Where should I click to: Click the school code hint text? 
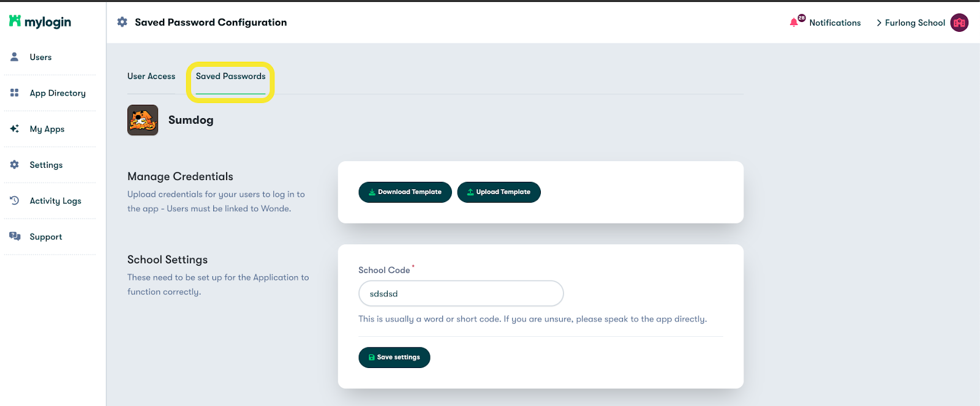pyautogui.click(x=532, y=319)
